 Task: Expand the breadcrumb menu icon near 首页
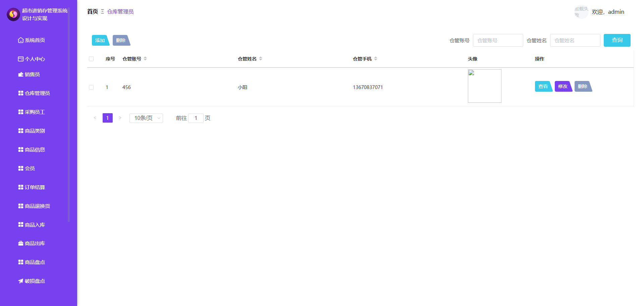click(102, 11)
